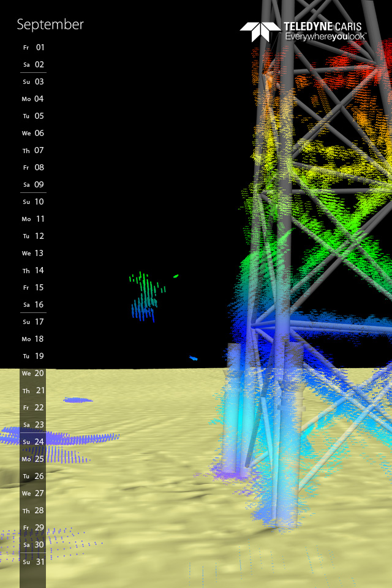
Task: Select Tu 05 date row
Action: pyautogui.click(x=33, y=116)
